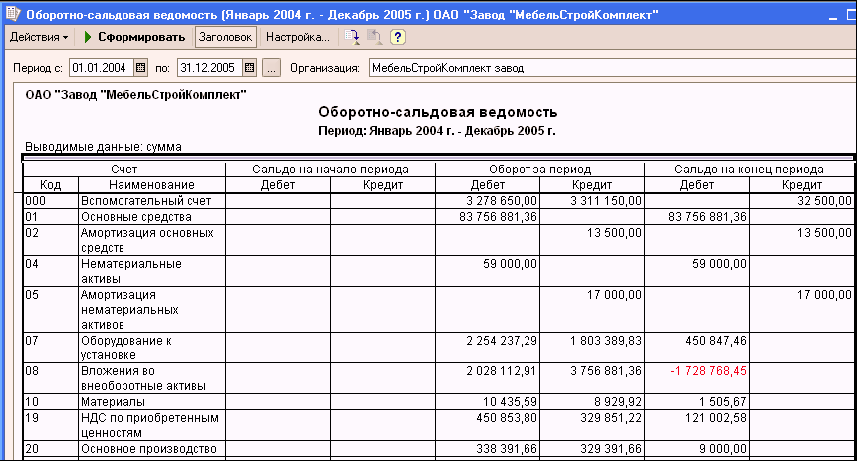Click the period selection ellipsis button
This screenshot has width=857, height=461.
click(x=271, y=68)
